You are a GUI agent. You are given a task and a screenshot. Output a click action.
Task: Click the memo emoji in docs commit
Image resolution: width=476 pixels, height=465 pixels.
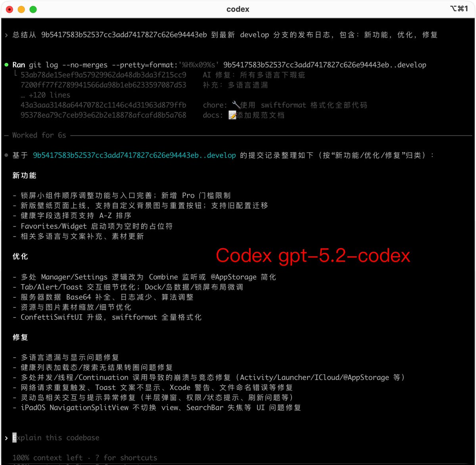point(233,115)
